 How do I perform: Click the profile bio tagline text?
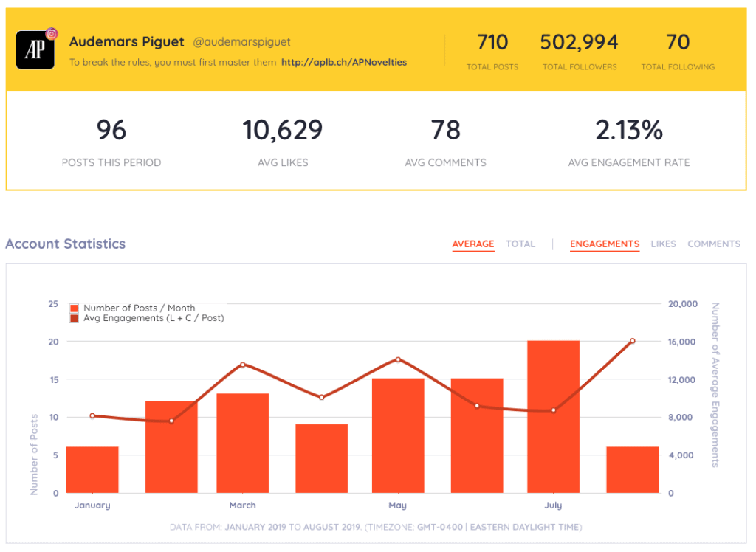pos(173,62)
